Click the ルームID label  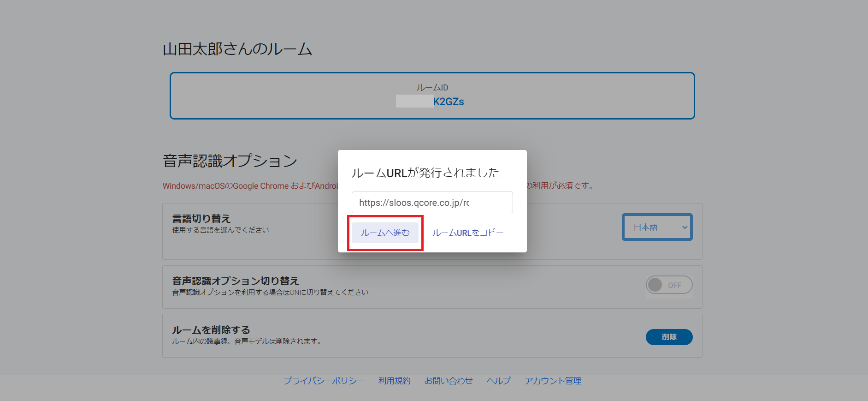click(x=432, y=88)
